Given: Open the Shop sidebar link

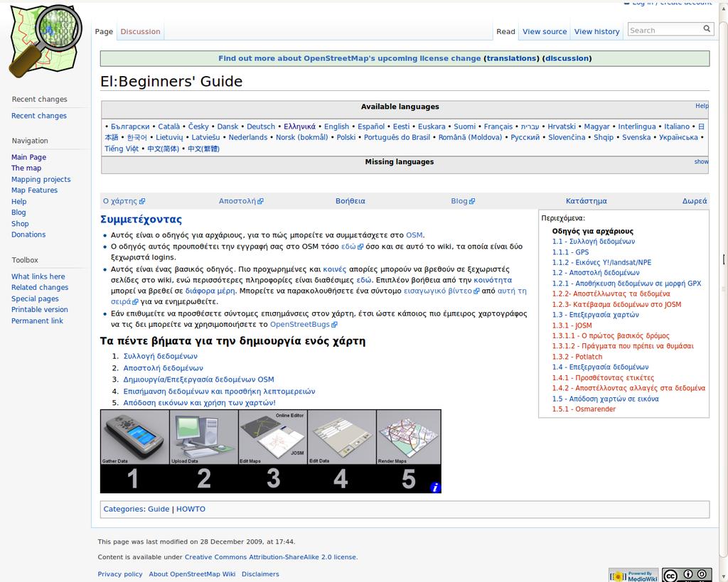Looking at the screenshot, I should pos(20,224).
